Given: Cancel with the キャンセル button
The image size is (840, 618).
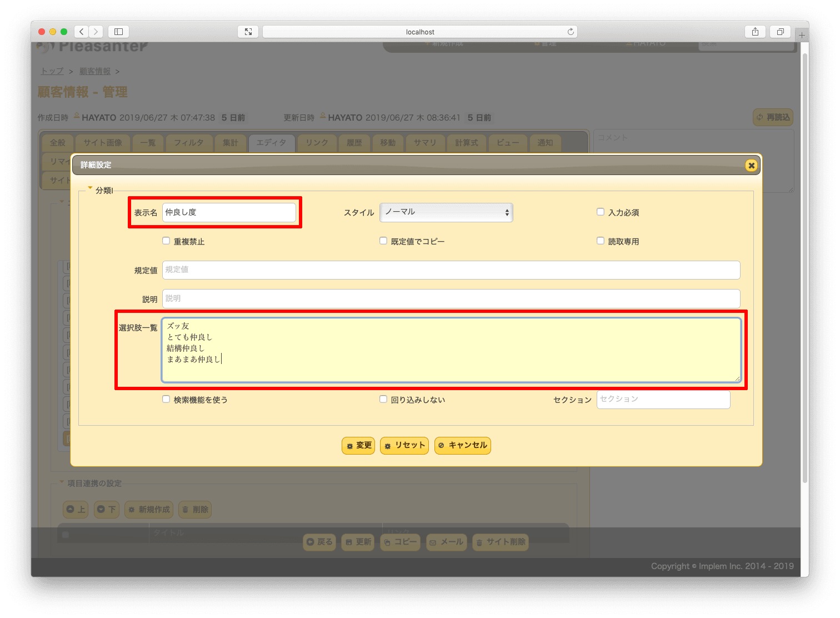Looking at the screenshot, I should point(463,445).
